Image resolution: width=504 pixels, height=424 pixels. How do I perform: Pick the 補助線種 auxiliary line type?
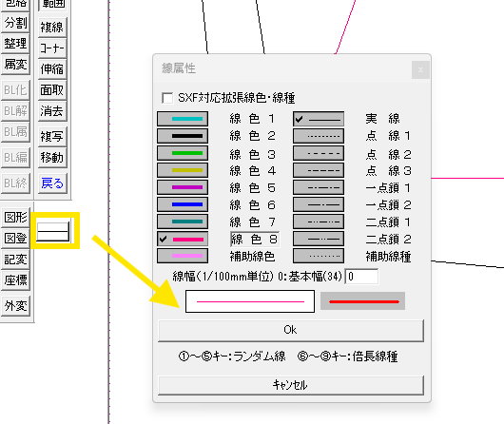click(319, 256)
